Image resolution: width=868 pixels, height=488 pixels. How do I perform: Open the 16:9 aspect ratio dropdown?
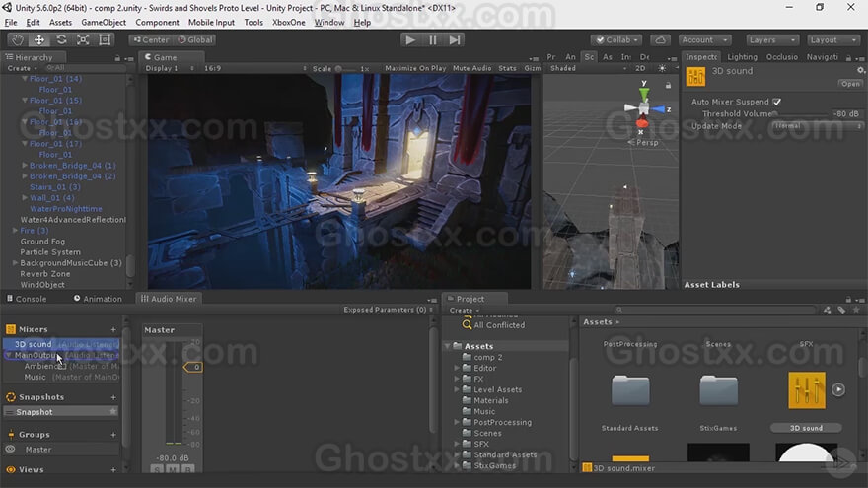point(254,68)
